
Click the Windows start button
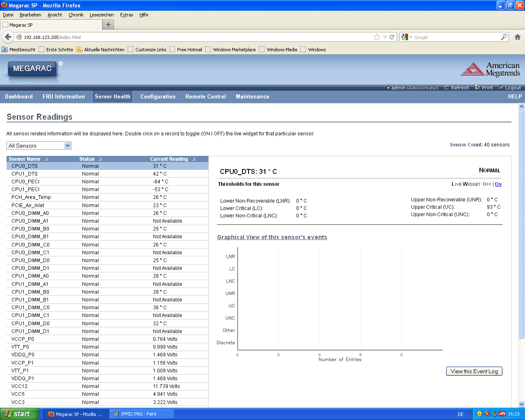(19, 414)
